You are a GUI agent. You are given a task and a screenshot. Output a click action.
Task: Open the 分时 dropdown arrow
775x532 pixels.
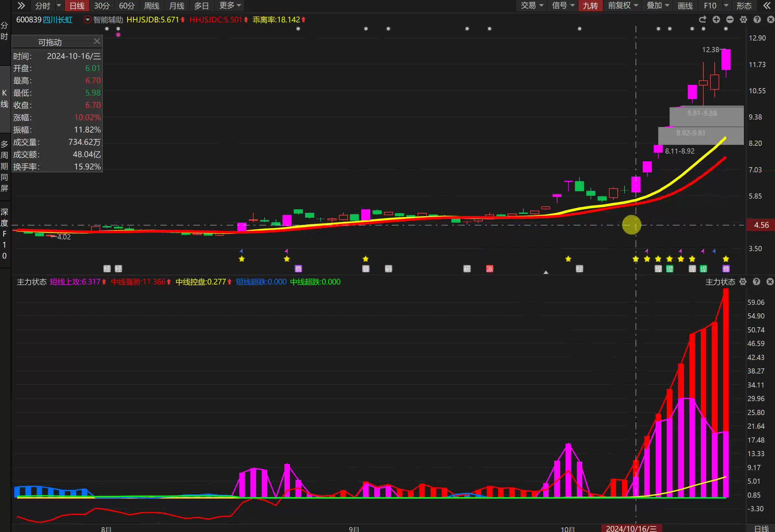[x=59, y=6]
